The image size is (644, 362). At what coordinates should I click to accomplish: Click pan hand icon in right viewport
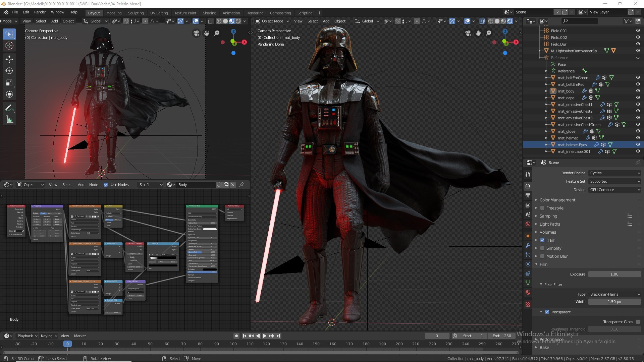point(478,33)
